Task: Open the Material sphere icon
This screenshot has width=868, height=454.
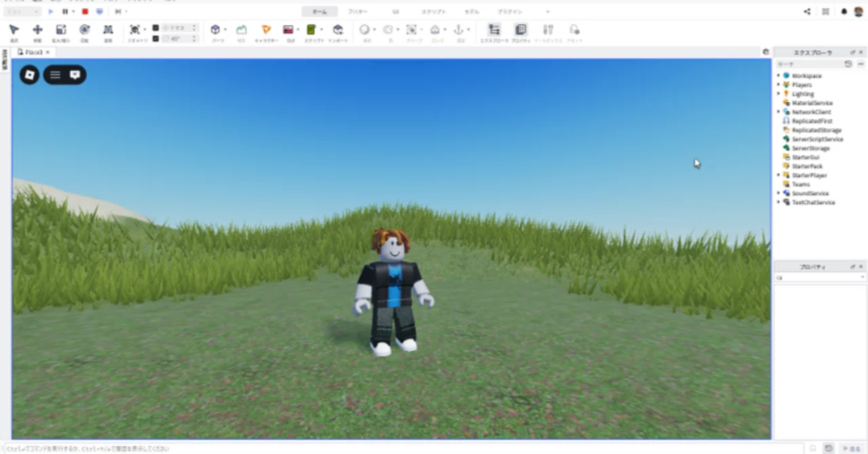Action: pyautogui.click(x=365, y=30)
